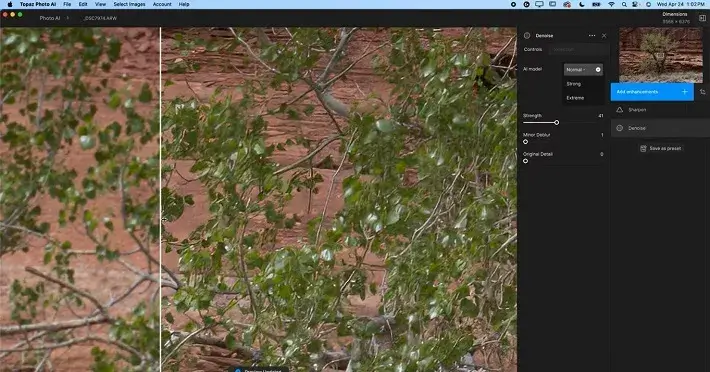Click the battery icon in menu bar

596,4
